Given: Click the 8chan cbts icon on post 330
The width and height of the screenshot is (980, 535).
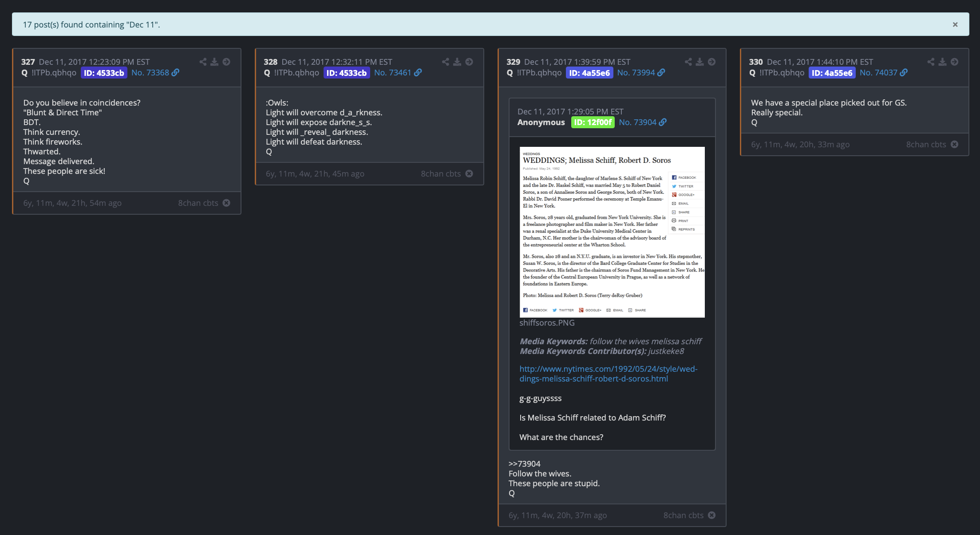Looking at the screenshot, I should [955, 144].
